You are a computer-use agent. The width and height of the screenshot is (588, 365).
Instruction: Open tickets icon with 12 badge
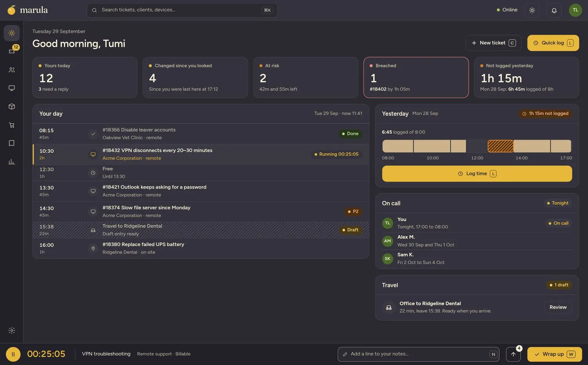pyautogui.click(x=12, y=51)
